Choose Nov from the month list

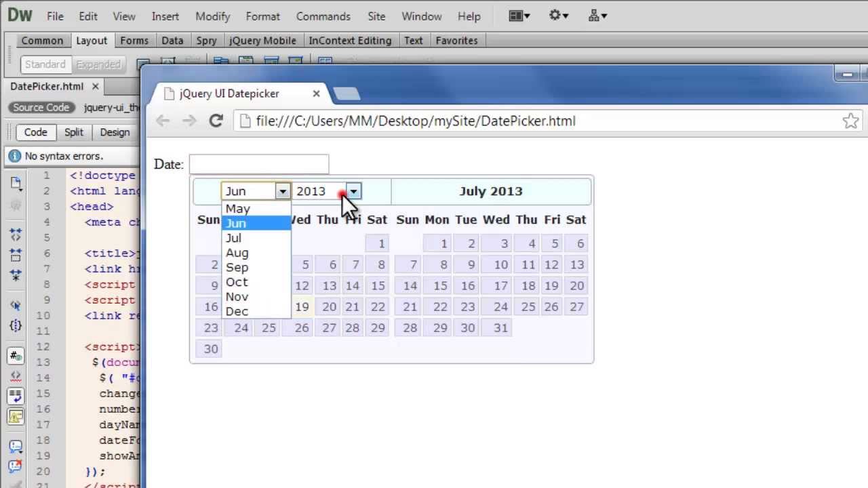pyautogui.click(x=256, y=296)
